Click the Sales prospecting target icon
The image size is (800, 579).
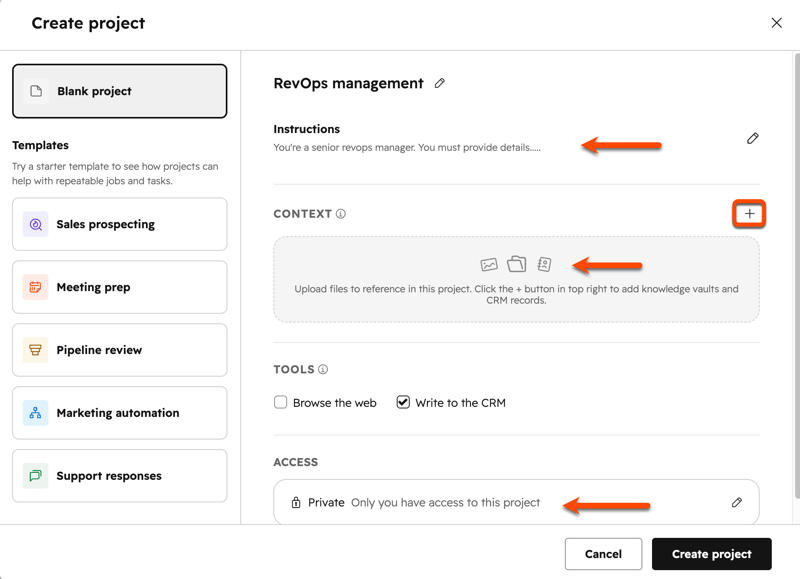point(36,224)
